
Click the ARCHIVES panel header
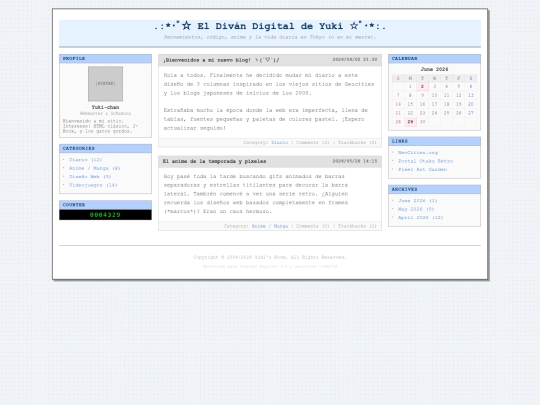pos(434,189)
